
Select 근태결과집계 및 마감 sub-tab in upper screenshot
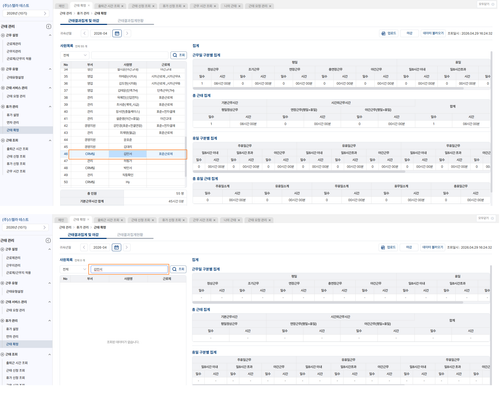click(x=84, y=21)
